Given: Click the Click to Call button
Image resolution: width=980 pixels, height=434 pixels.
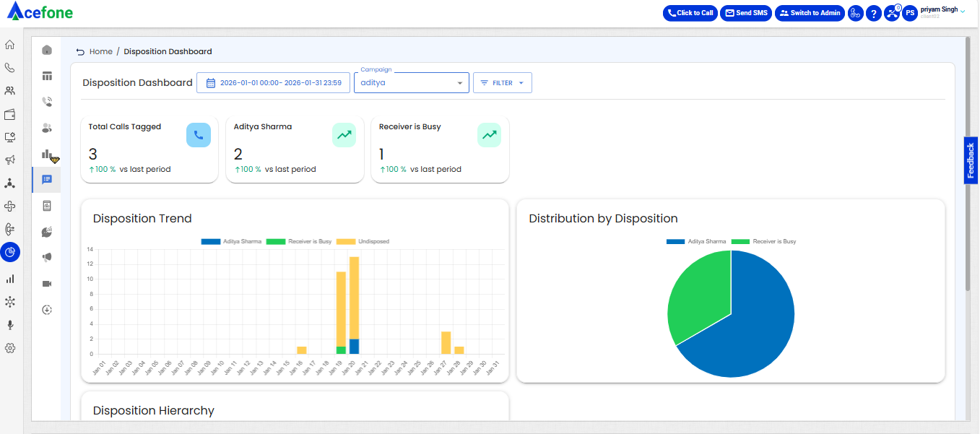Looking at the screenshot, I should pyautogui.click(x=690, y=13).
